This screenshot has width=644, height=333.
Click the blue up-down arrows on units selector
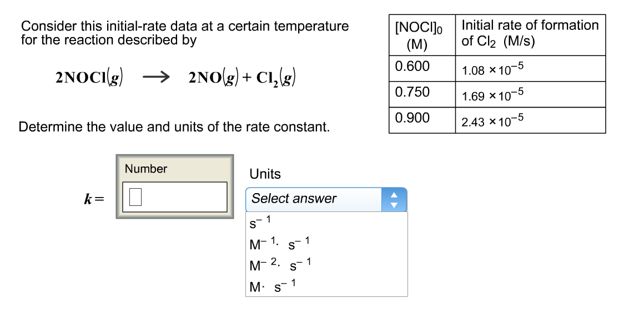tap(394, 199)
